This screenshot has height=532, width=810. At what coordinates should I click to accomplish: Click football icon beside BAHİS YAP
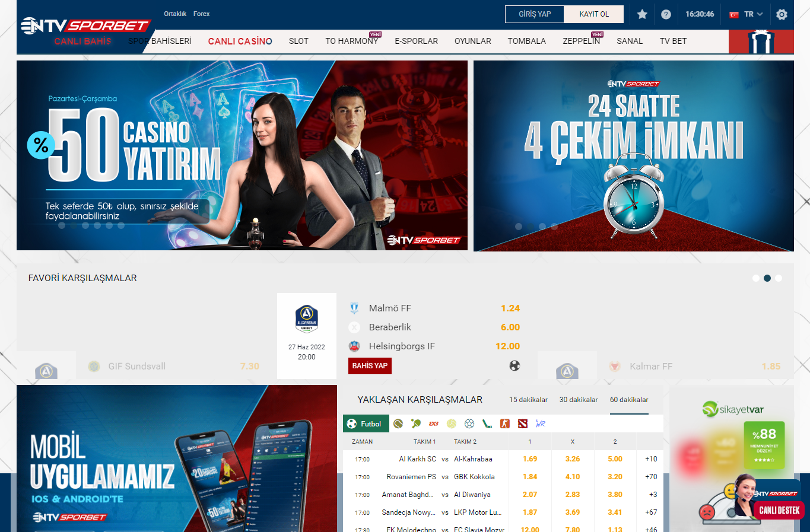(514, 365)
